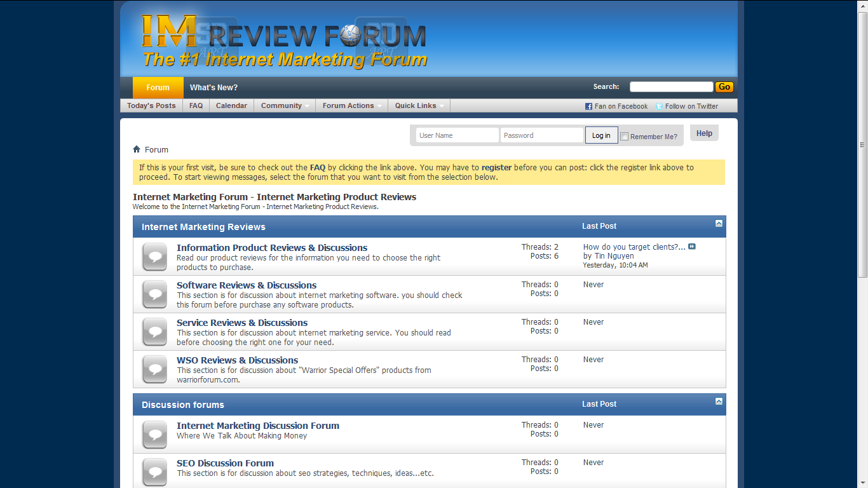Open Internet Marketing Discussion Forum
Screen dimensions: 868x488
(258, 426)
